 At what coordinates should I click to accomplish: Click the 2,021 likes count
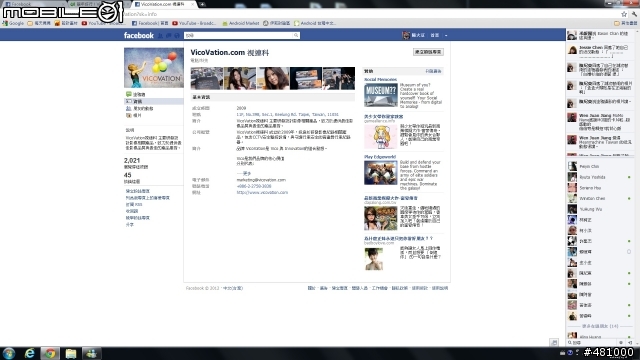pyautogui.click(x=132, y=160)
